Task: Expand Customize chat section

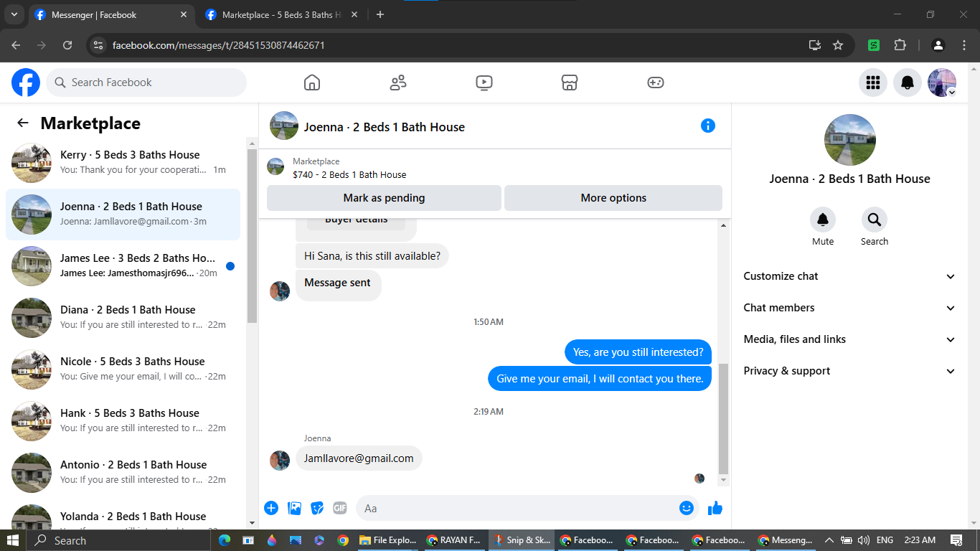Action: point(849,276)
